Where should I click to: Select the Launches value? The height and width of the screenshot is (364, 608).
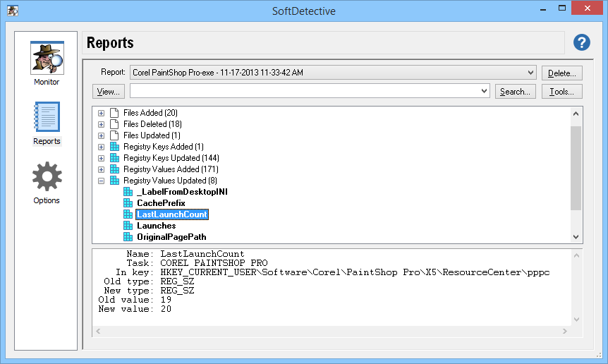click(x=157, y=226)
